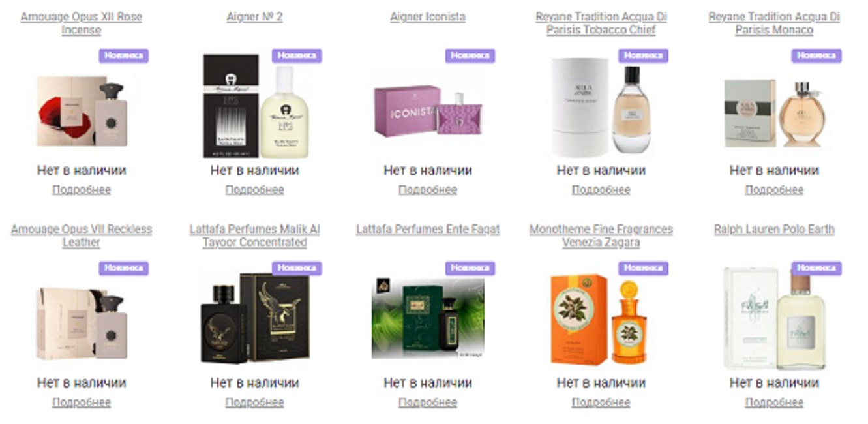Click the Aigner № 2 perfume image
The width and height of the screenshot is (868, 424).
[254, 106]
